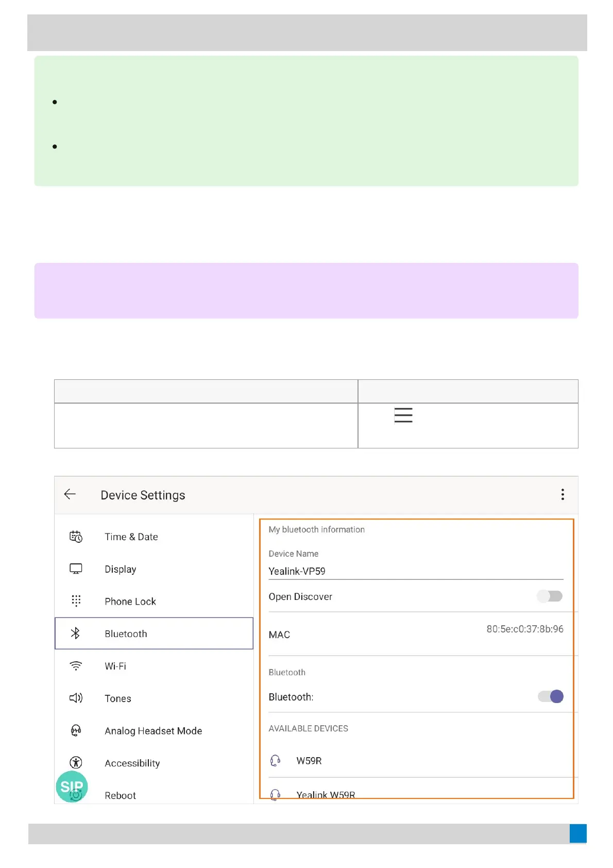This screenshot has width=613, height=868.
Task: Edit the Device Name field Yealink-VP59
Action: (x=415, y=571)
